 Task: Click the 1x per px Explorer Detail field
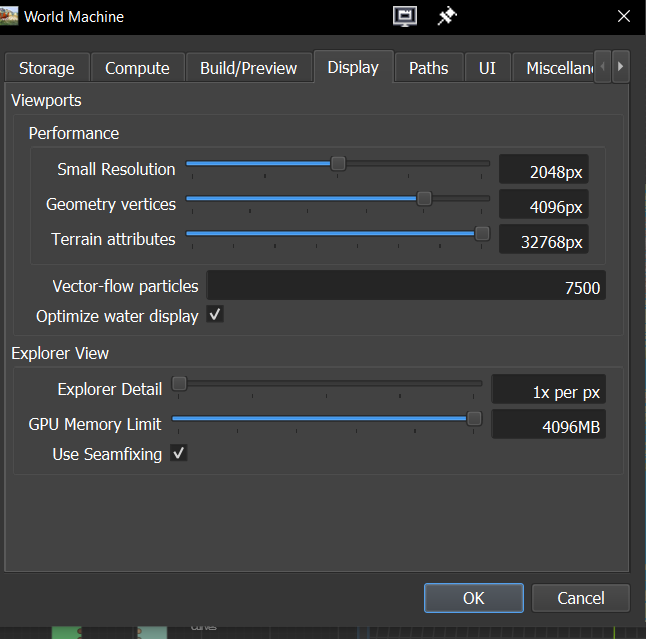(x=548, y=389)
